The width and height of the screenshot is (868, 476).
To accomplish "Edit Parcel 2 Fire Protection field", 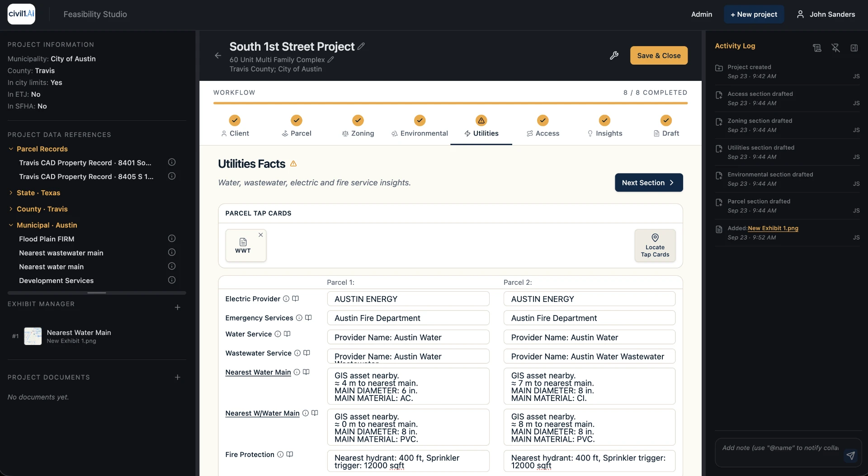I will coord(590,461).
